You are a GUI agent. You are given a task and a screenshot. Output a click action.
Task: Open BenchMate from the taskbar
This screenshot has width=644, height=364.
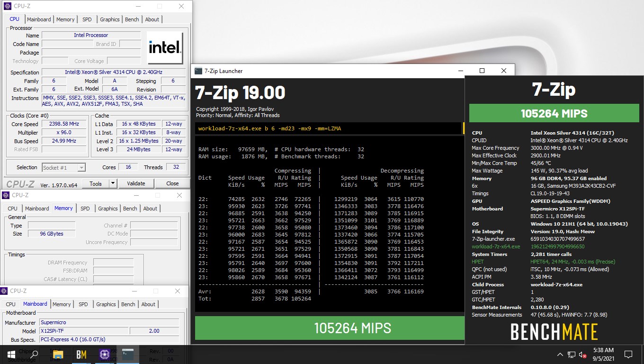pos(81,354)
